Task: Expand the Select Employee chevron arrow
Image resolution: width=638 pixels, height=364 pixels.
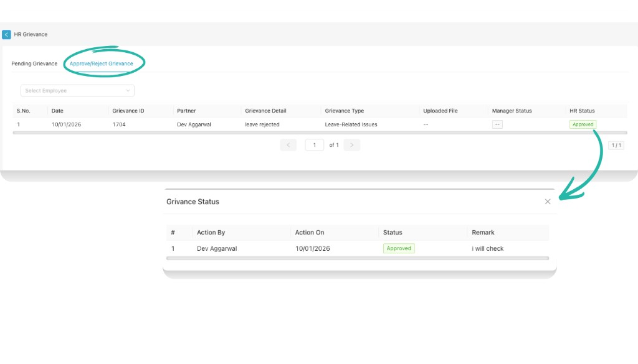Action: [129, 90]
